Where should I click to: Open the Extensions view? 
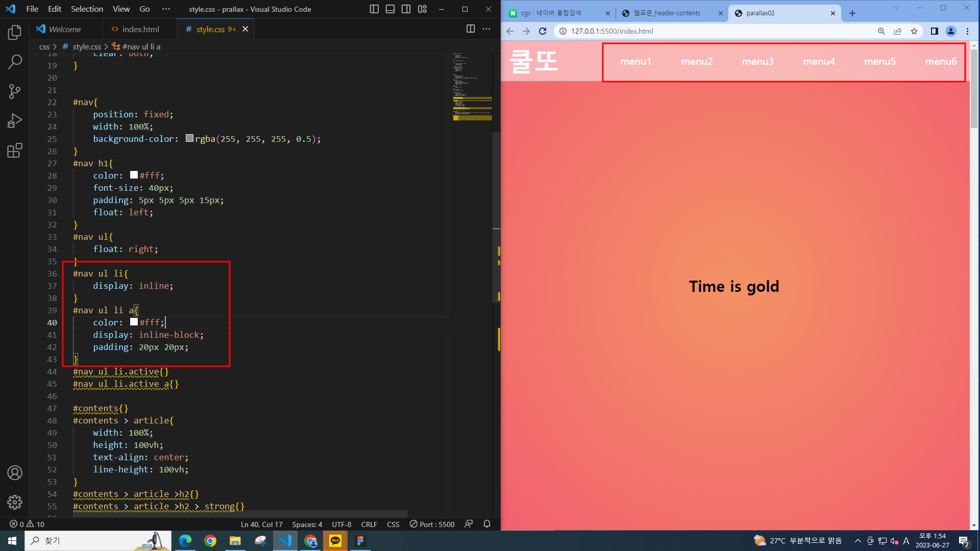coord(15,151)
